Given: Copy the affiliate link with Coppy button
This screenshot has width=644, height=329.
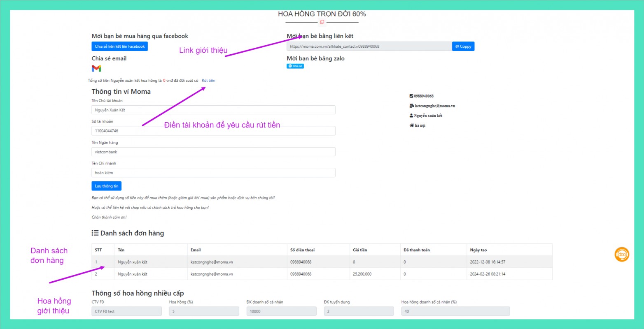Looking at the screenshot, I should point(463,46).
